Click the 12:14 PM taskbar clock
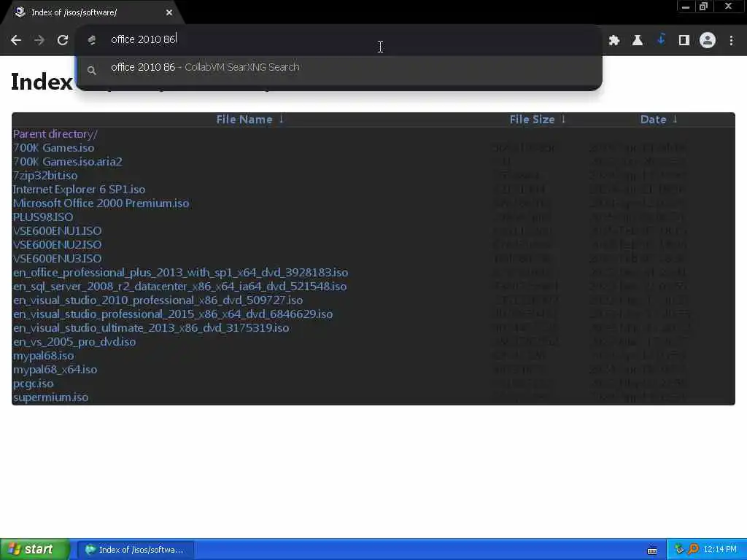 pyautogui.click(x=720, y=550)
